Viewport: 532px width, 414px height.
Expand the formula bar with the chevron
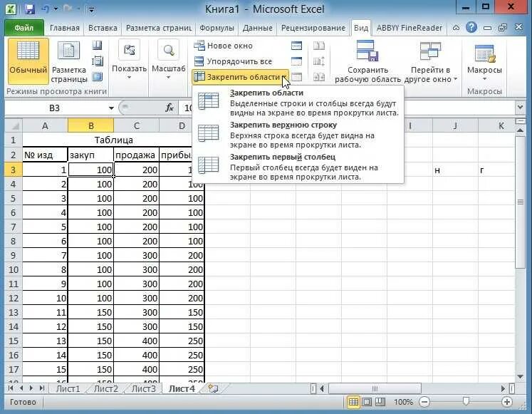click(520, 108)
